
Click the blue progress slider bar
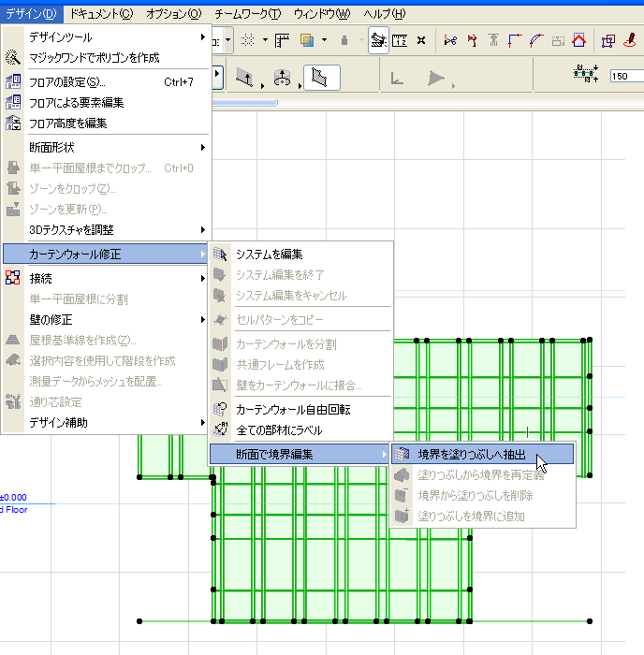[245, 102]
